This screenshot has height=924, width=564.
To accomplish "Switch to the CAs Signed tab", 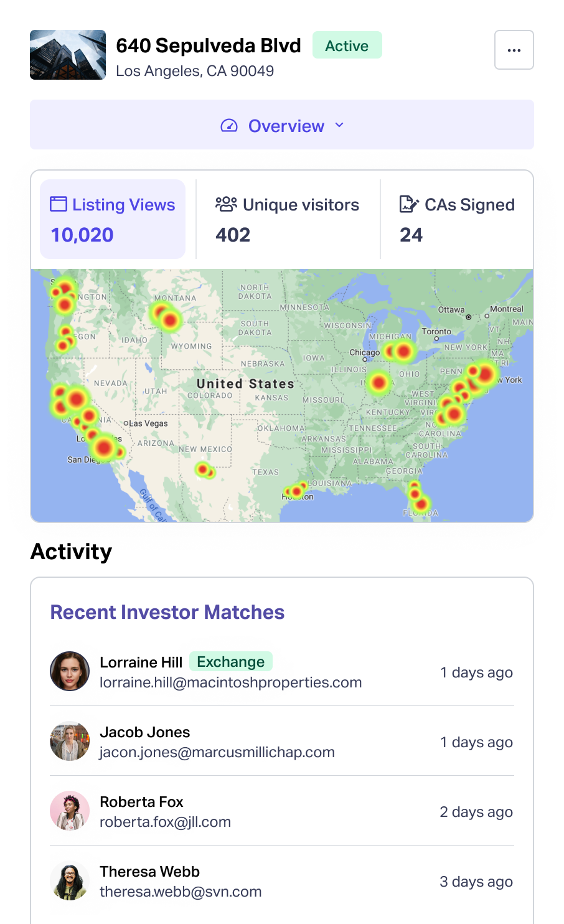I will [457, 219].
